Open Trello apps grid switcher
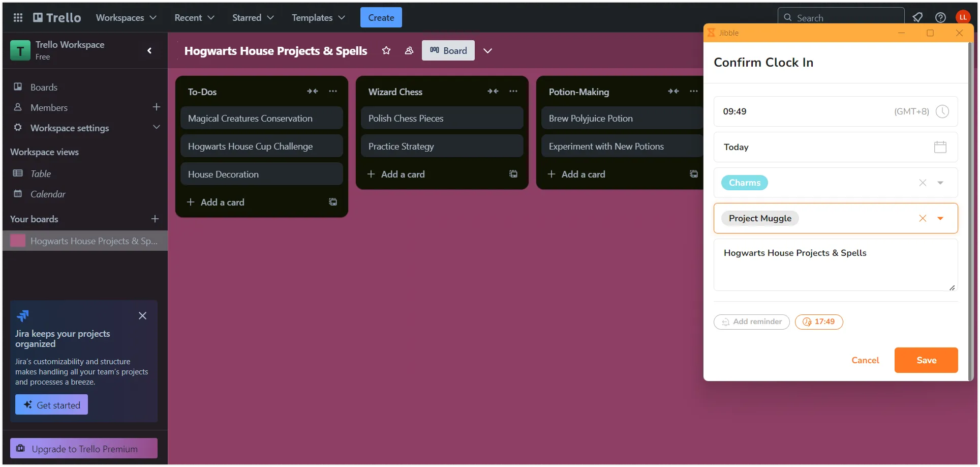This screenshot has height=467, width=980. pos(18,18)
